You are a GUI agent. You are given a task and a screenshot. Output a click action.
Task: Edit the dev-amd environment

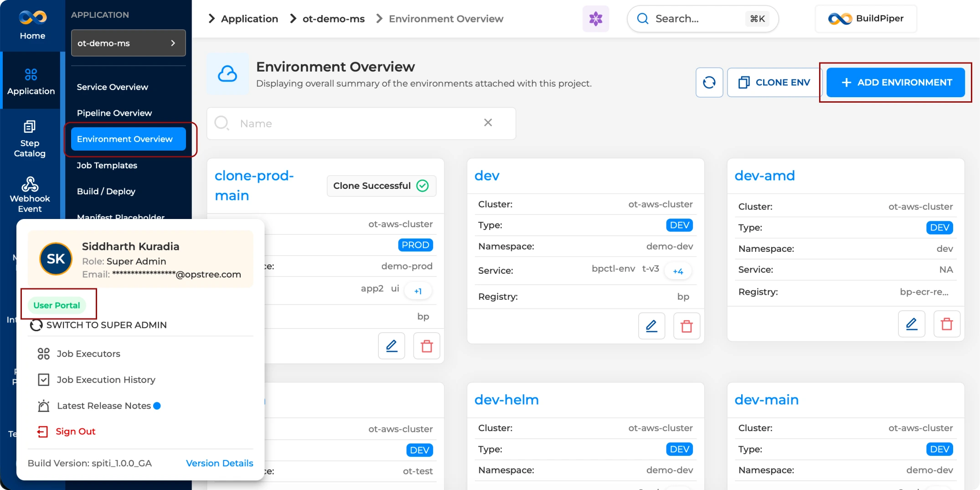912,324
